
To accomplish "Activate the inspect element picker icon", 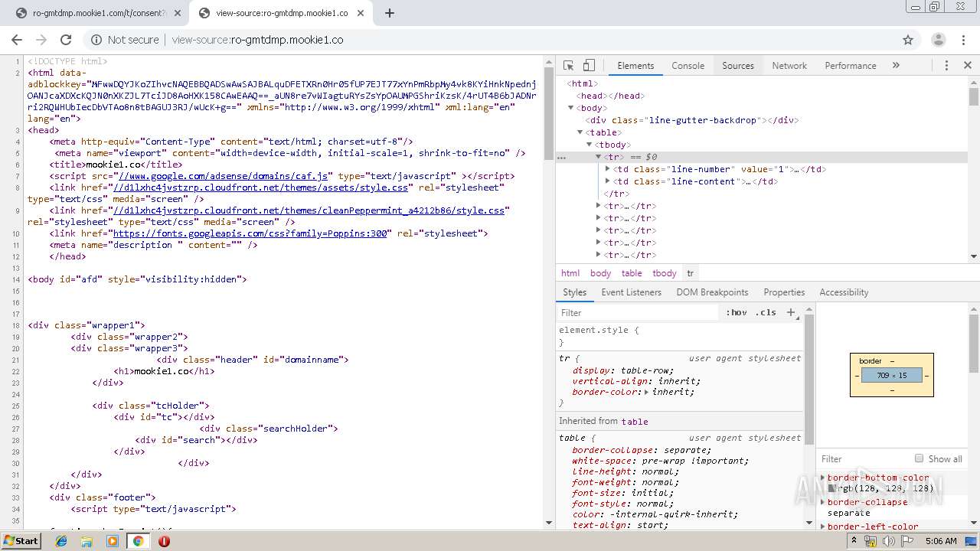I will pyautogui.click(x=568, y=66).
